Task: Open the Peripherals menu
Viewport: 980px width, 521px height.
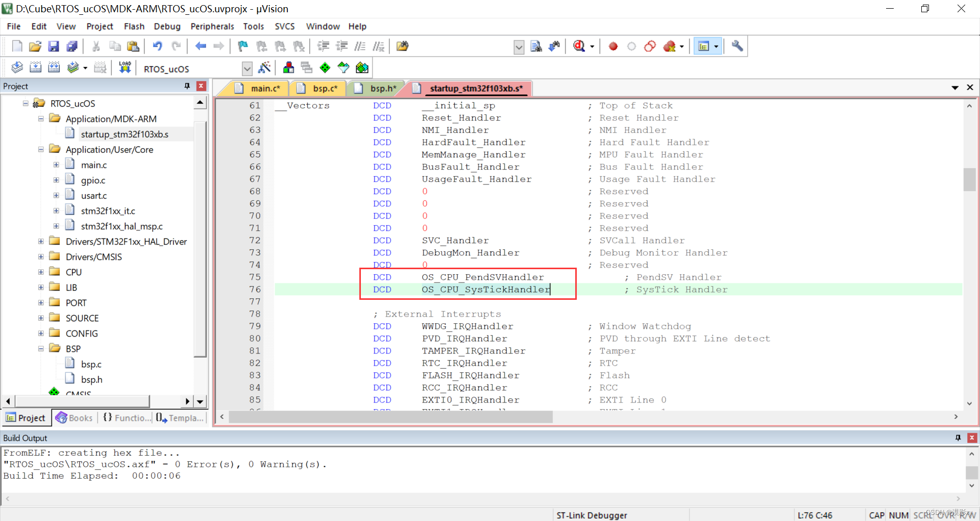Action: (x=212, y=27)
